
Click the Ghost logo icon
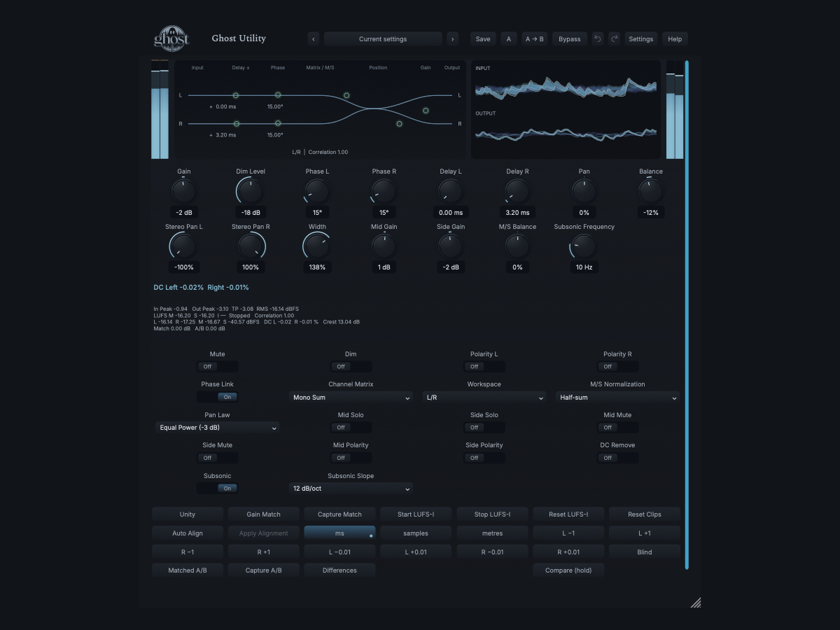pos(171,38)
